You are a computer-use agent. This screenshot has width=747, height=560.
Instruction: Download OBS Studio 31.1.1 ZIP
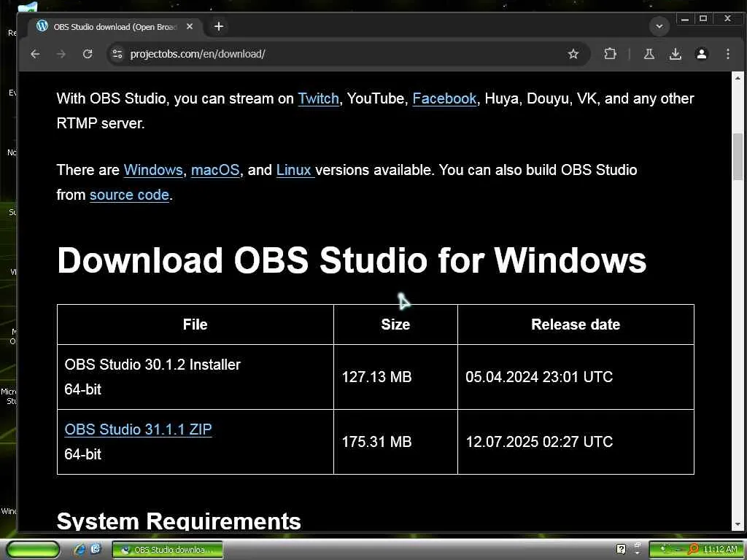(138, 429)
